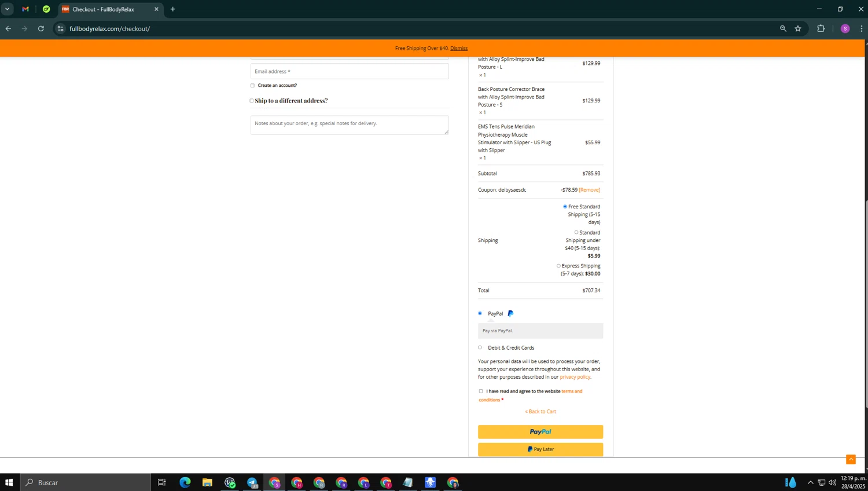The image size is (868, 491).
Task: Switch to Chrome profile S taskbar icon
Action: point(274,482)
